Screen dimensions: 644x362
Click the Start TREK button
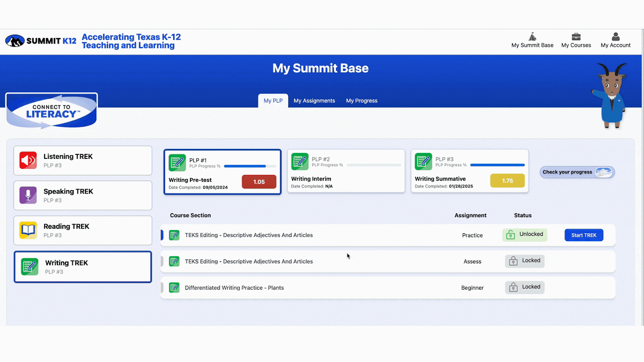click(584, 235)
